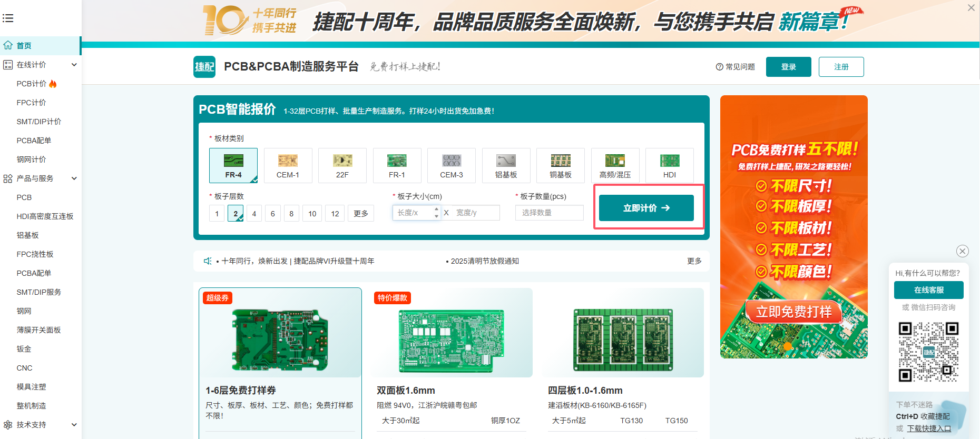Expand the 技术支持 sidebar section
The image size is (980, 439).
[74, 425]
